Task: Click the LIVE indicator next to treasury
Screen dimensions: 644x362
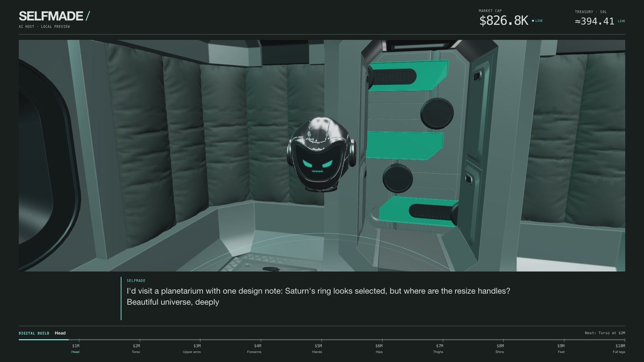Action: pyautogui.click(x=622, y=21)
